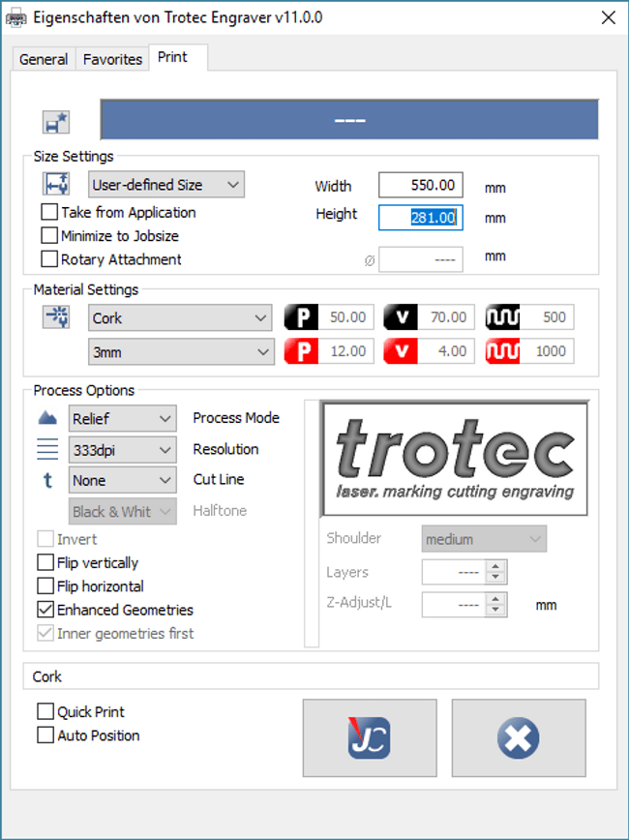
Task: Toggle the Invert checkbox
Action: [45, 539]
